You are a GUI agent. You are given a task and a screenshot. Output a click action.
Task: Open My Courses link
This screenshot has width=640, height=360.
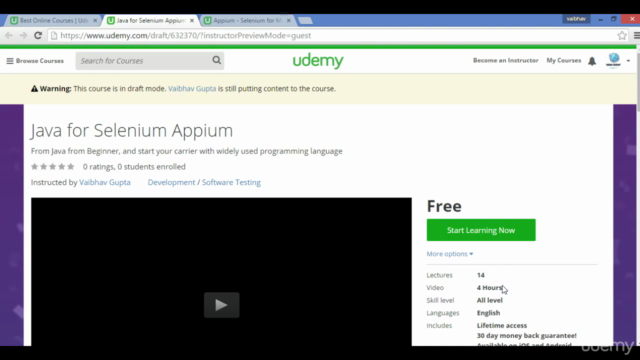pos(564,60)
